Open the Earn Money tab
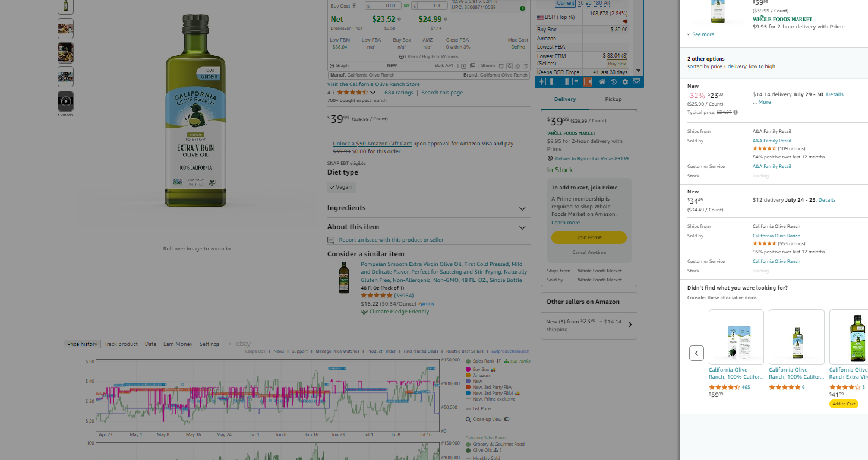This screenshot has width=868, height=460. 178,344
